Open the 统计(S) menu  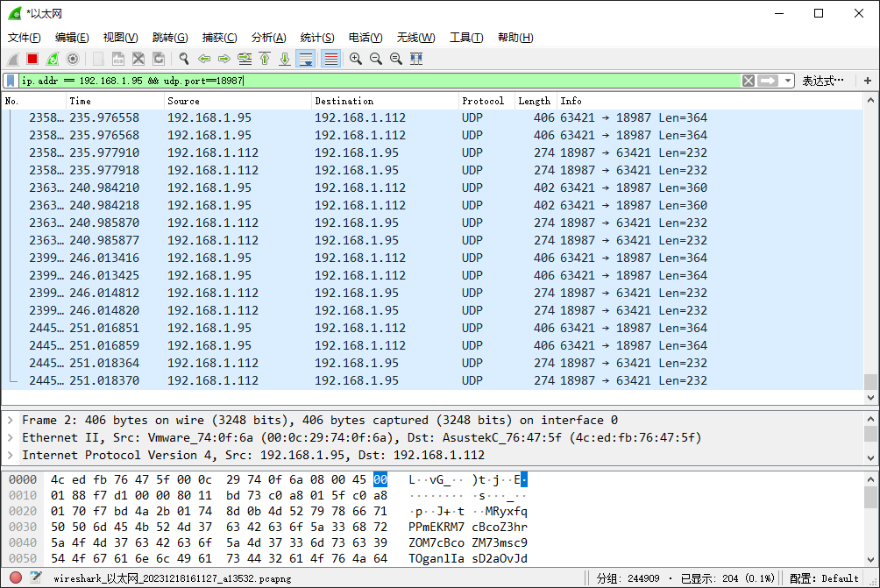tap(317, 37)
